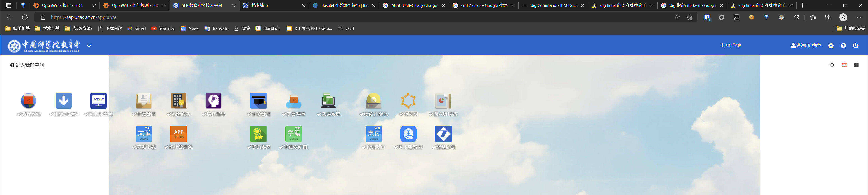
Task: Open the browser Collections panel
Action: click(828, 17)
